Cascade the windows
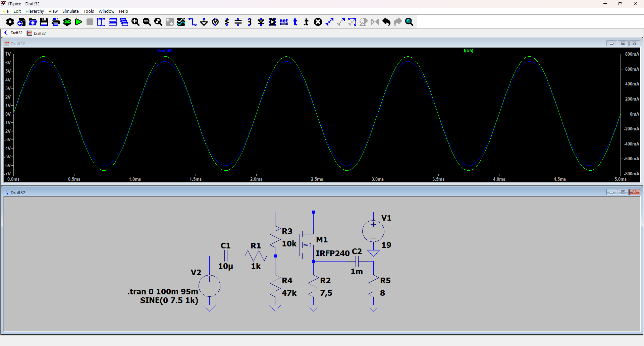Screen dimensions: 644x346 [x=124, y=22]
